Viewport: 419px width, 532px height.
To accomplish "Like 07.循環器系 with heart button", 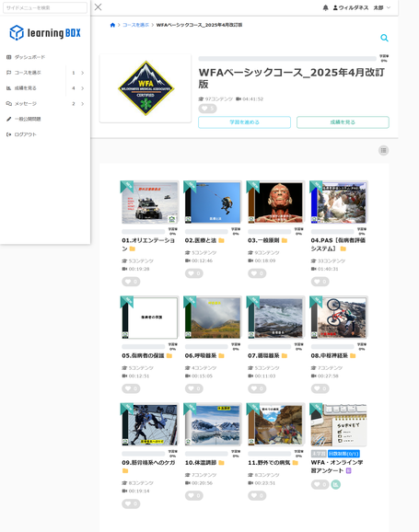I will tap(257, 388).
